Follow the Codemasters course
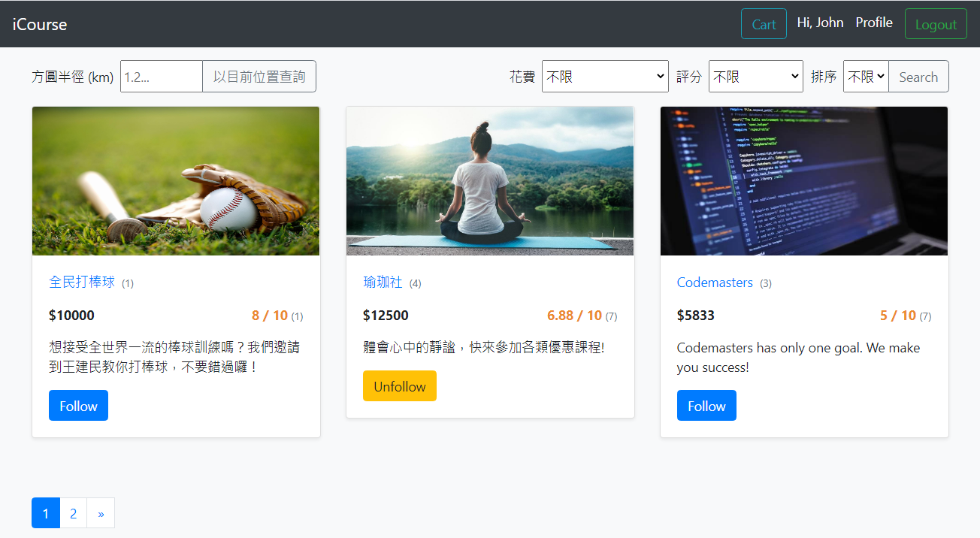The image size is (980, 538). (x=706, y=406)
